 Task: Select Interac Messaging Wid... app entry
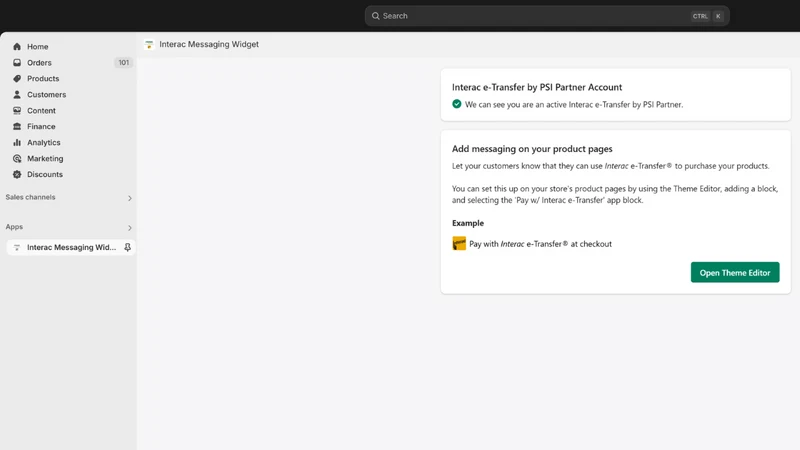pyautogui.click(x=70, y=247)
